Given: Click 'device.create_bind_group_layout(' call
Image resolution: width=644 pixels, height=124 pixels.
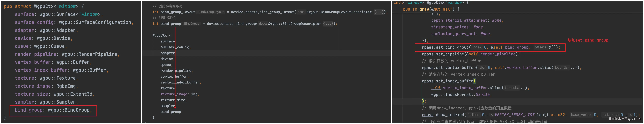Looking at the screenshot, I should (263, 12).
